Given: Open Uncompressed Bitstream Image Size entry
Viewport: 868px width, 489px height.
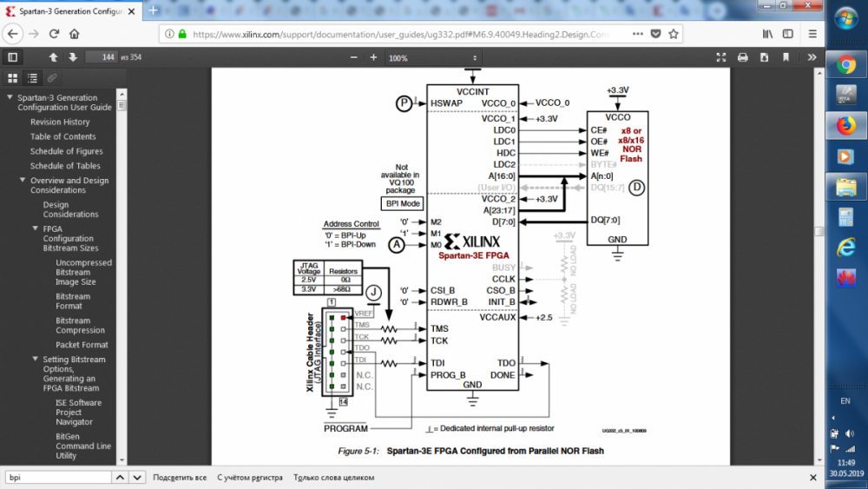Looking at the screenshot, I should click(x=83, y=272).
